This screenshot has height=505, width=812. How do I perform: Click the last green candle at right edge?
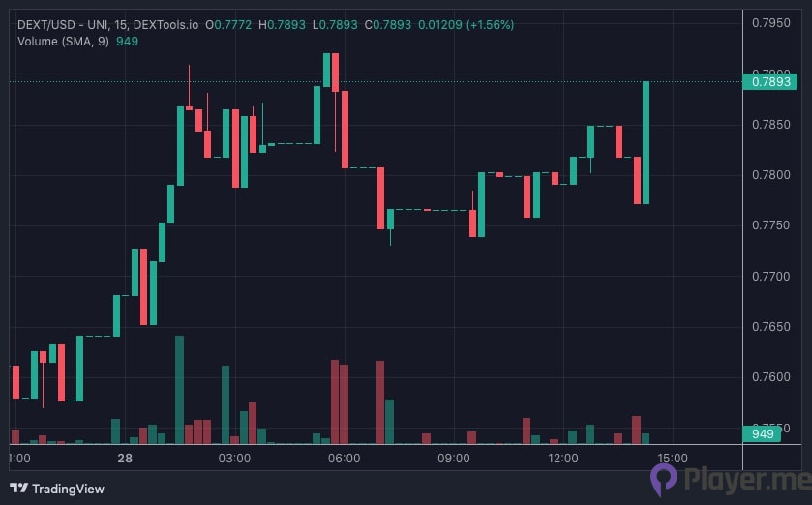click(646, 142)
